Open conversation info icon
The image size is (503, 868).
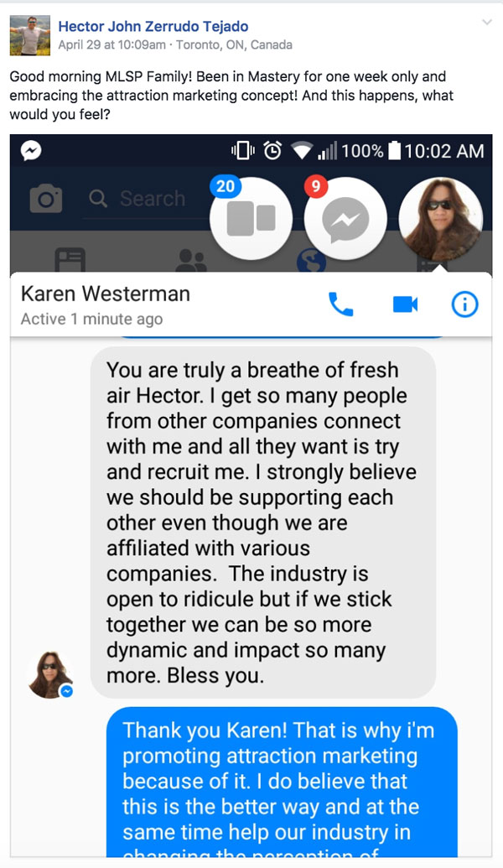click(x=464, y=304)
